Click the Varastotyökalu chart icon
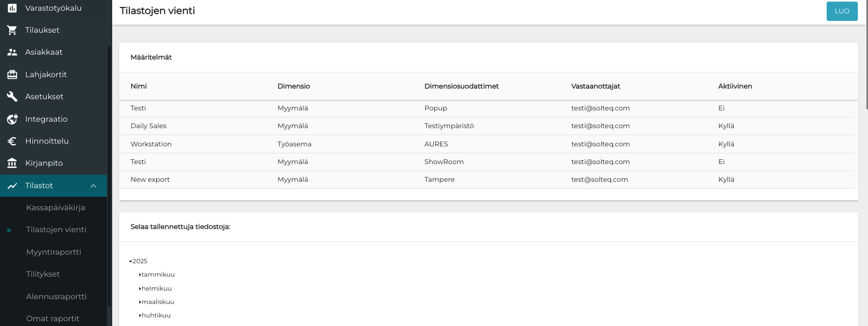Screen dimensions: 868x326 (12, 8)
